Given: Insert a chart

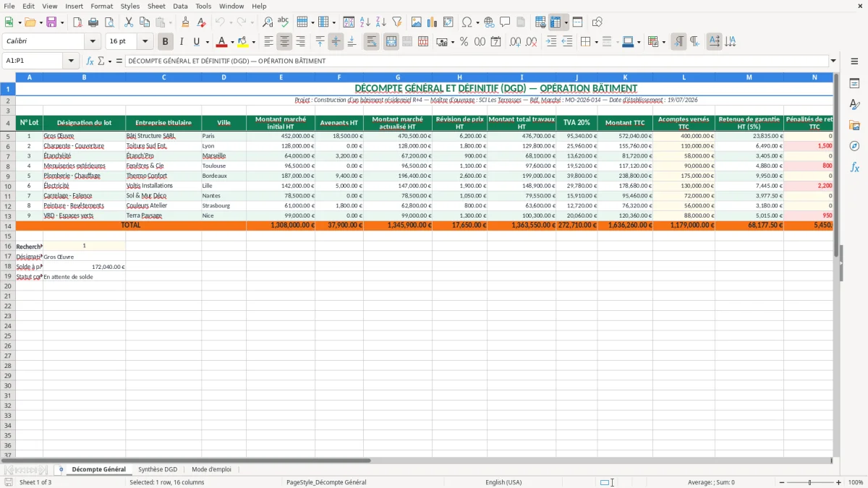Looking at the screenshot, I should 433,22.
